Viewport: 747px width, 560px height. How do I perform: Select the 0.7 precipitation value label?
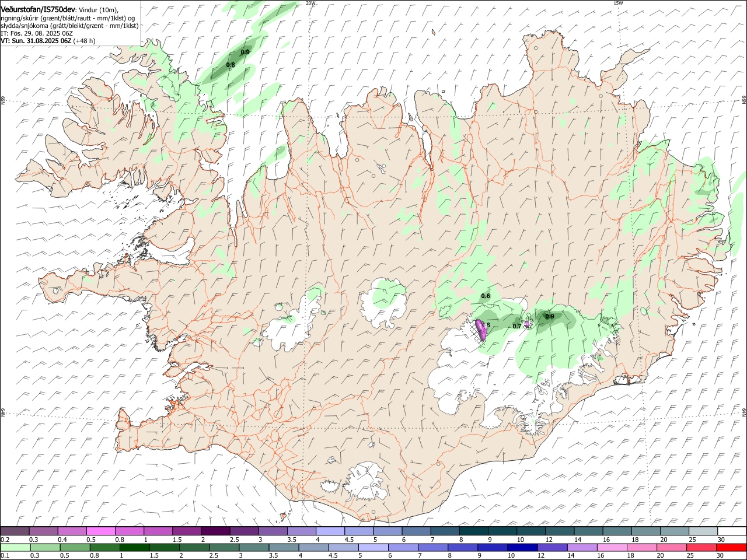pos(516,326)
